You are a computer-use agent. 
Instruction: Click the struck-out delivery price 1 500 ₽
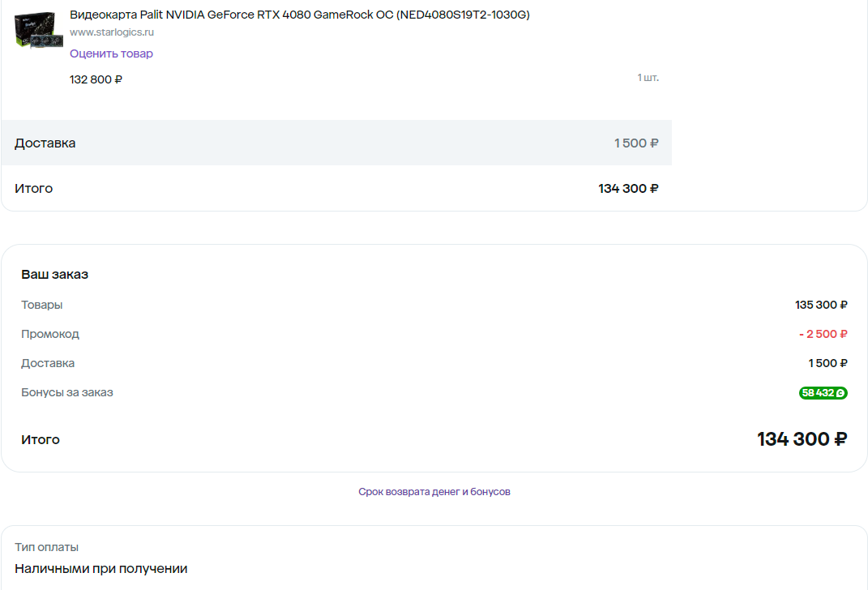click(636, 143)
